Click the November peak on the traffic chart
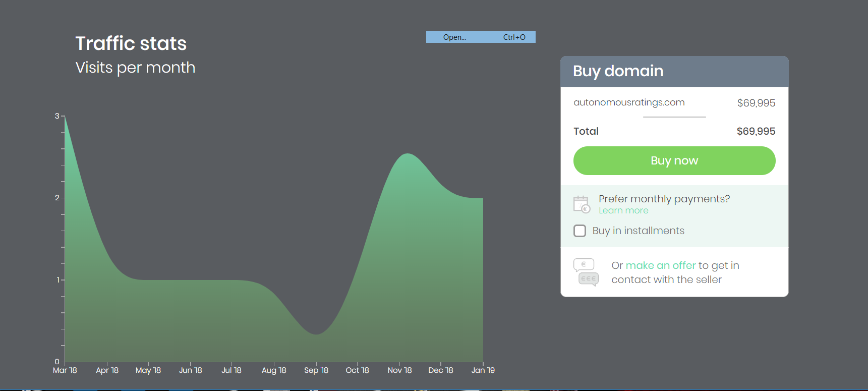Viewport: 868px width, 391px height. pos(407,154)
